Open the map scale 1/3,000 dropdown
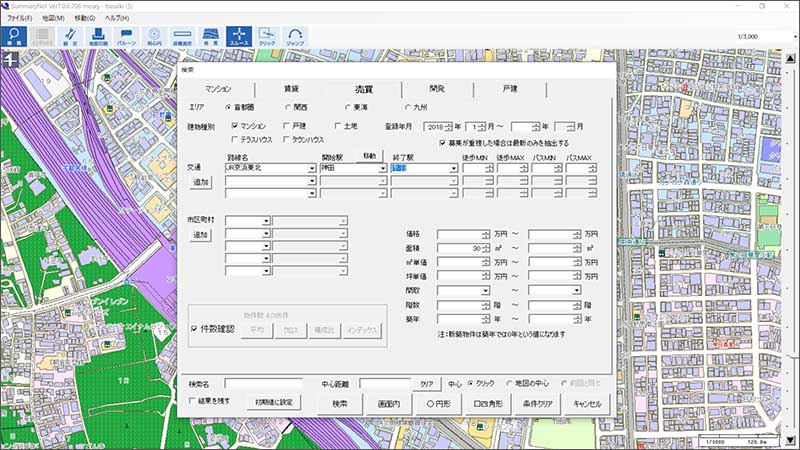 click(x=795, y=37)
